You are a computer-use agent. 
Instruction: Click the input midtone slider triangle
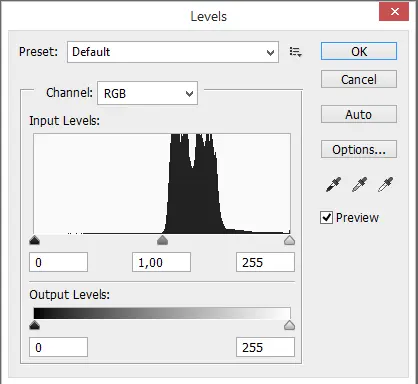[162, 240]
